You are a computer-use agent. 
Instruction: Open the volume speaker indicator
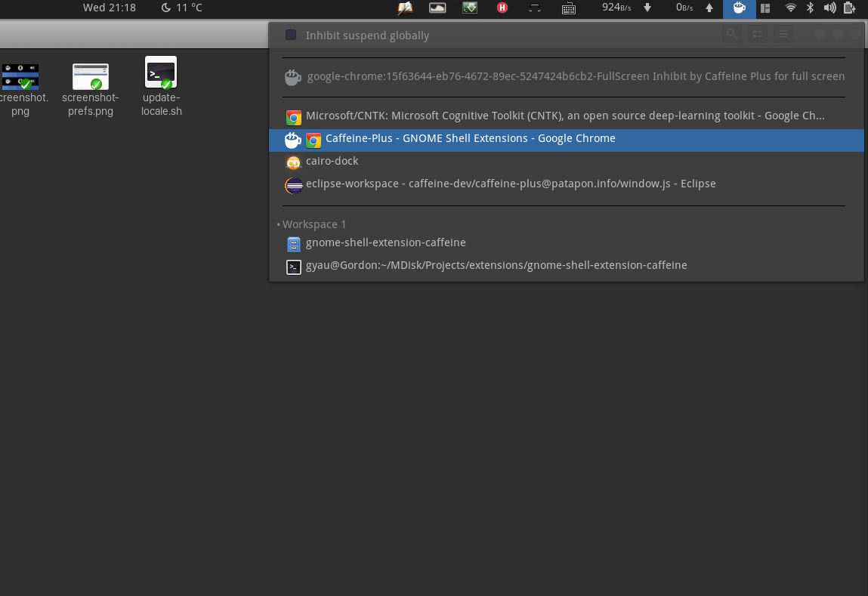(829, 8)
